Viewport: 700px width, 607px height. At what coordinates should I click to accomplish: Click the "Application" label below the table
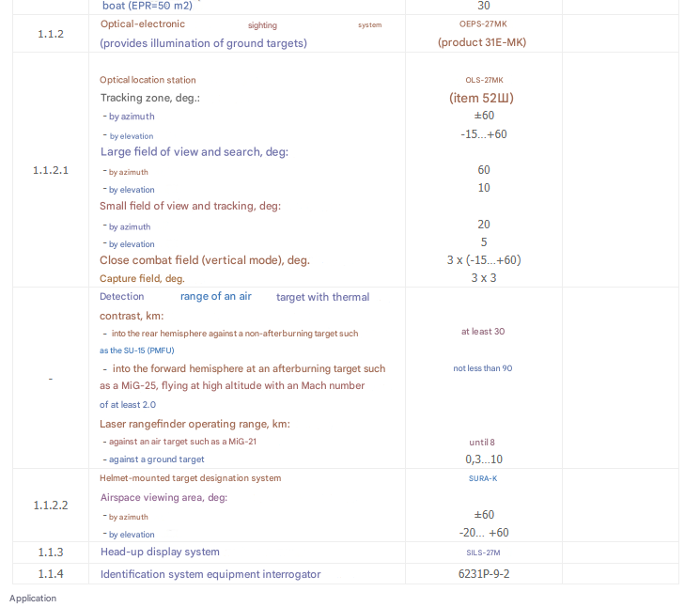[x=33, y=599]
